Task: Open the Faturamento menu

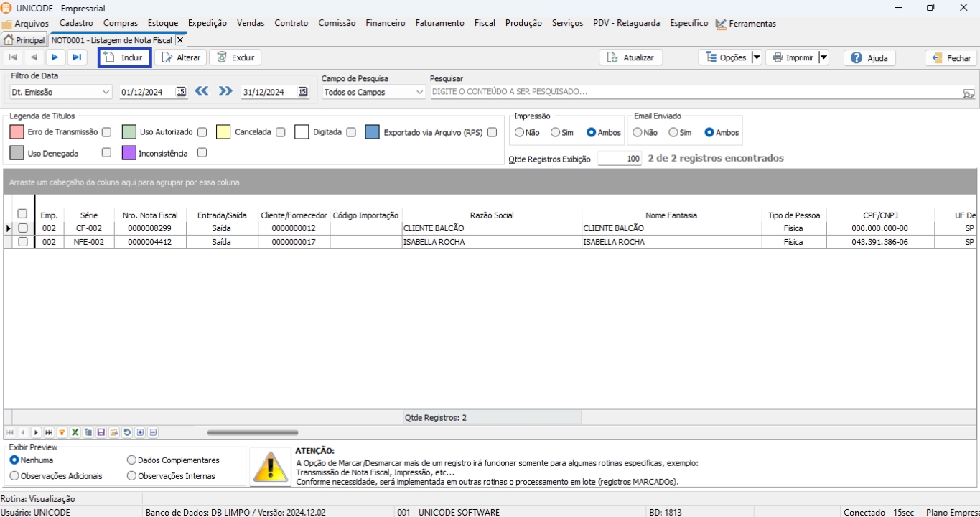Action: tap(439, 23)
